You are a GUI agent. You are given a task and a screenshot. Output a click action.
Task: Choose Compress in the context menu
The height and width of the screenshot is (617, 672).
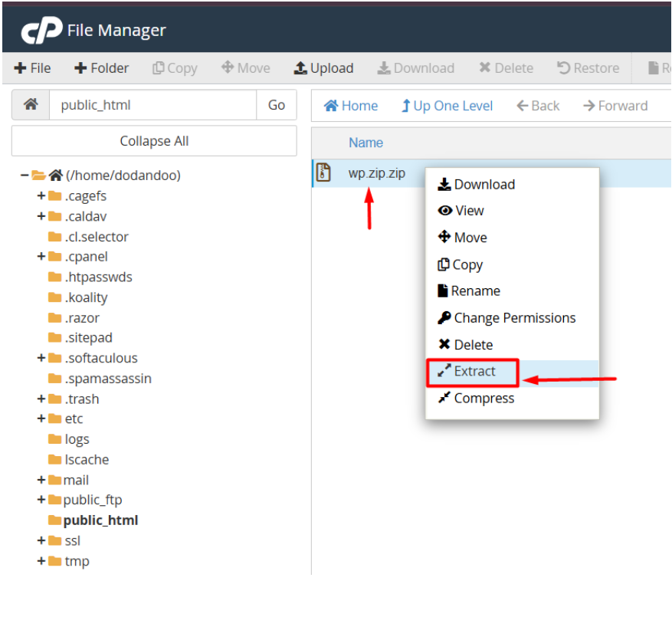point(484,398)
